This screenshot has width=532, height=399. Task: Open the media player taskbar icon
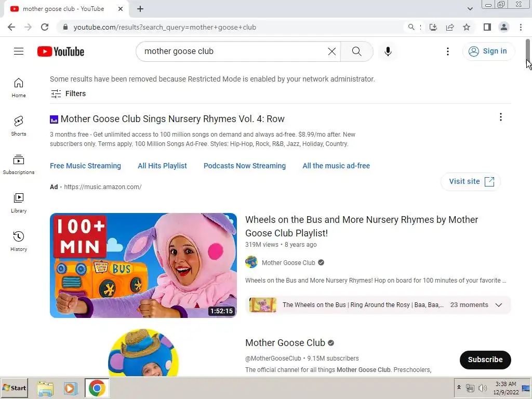71,388
